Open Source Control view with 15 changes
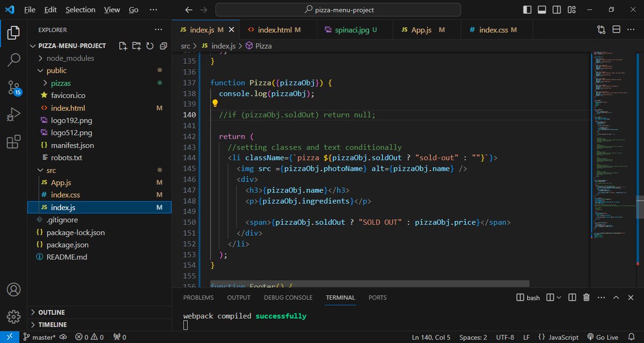The image size is (644, 343). pyautogui.click(x=13, y=87)
